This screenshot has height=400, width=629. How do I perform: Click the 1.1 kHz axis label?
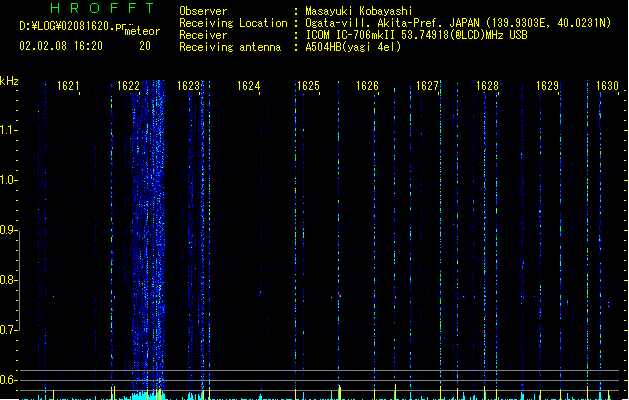(x=8, y=130)
